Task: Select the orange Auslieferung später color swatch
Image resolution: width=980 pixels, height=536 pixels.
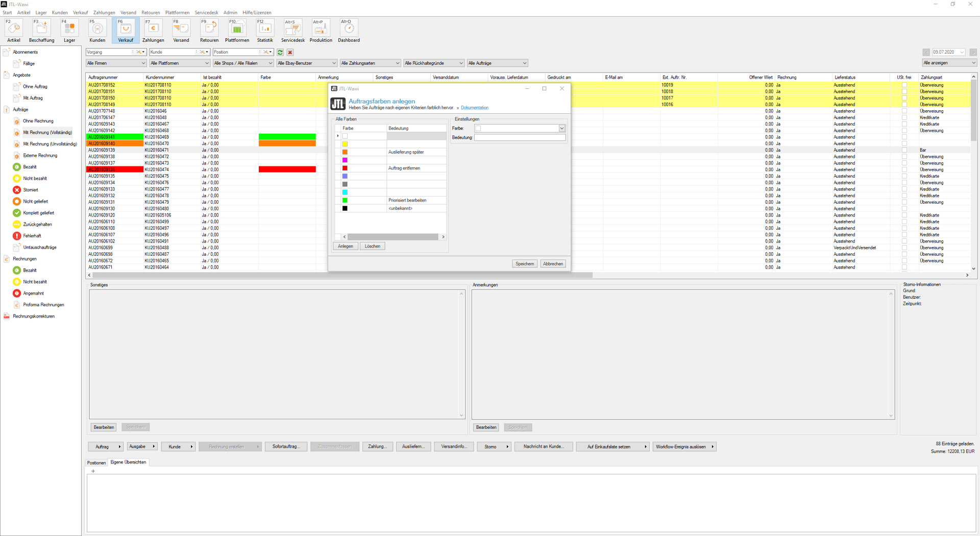Action: [345, 152]
